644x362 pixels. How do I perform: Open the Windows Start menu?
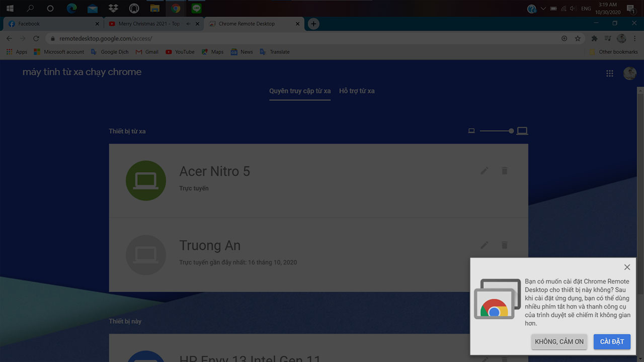coord(10,9)
